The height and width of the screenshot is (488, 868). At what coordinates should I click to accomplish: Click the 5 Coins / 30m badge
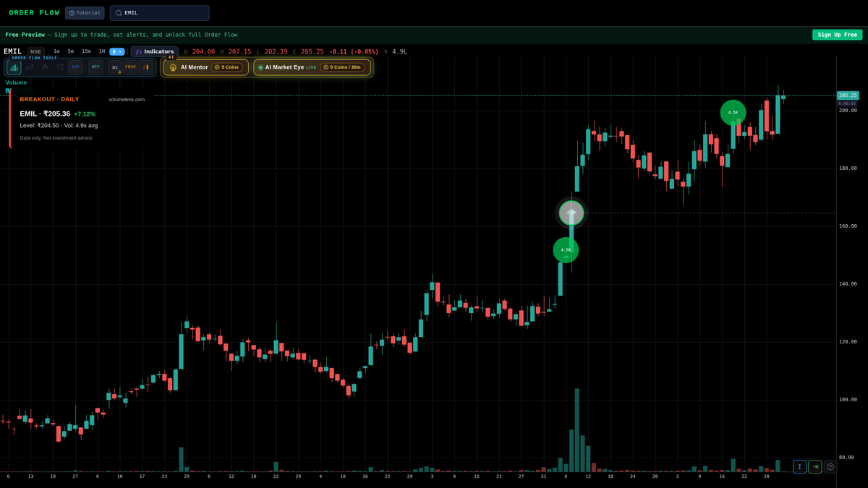[342, 67]
